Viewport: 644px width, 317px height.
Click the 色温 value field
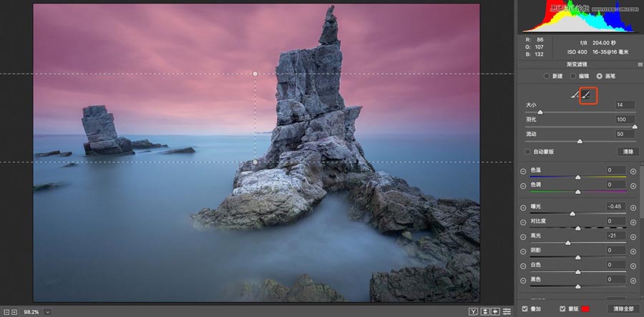(x=616, y=170)
